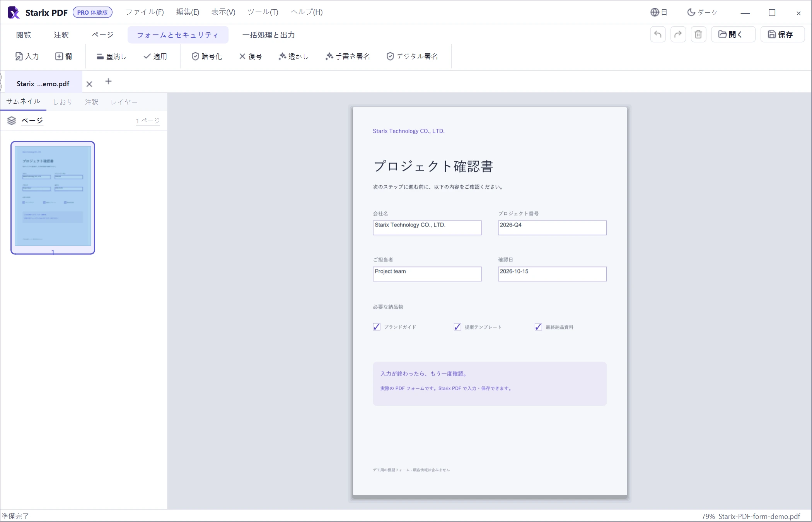Open the ツール(T) menu

coord(263,12)
